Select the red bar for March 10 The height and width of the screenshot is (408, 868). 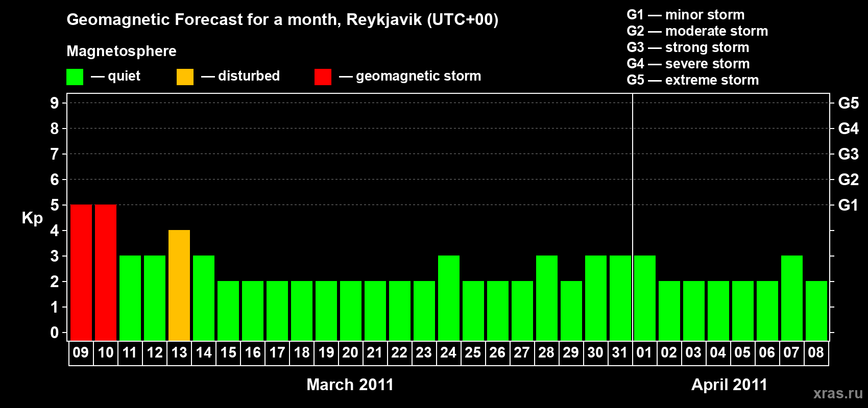click(x=106, y=272)
